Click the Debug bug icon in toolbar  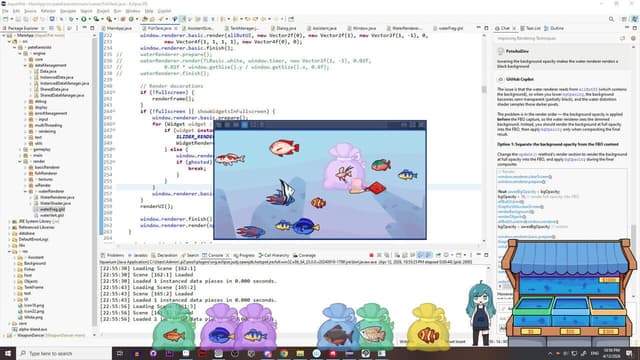coord(72,19)
